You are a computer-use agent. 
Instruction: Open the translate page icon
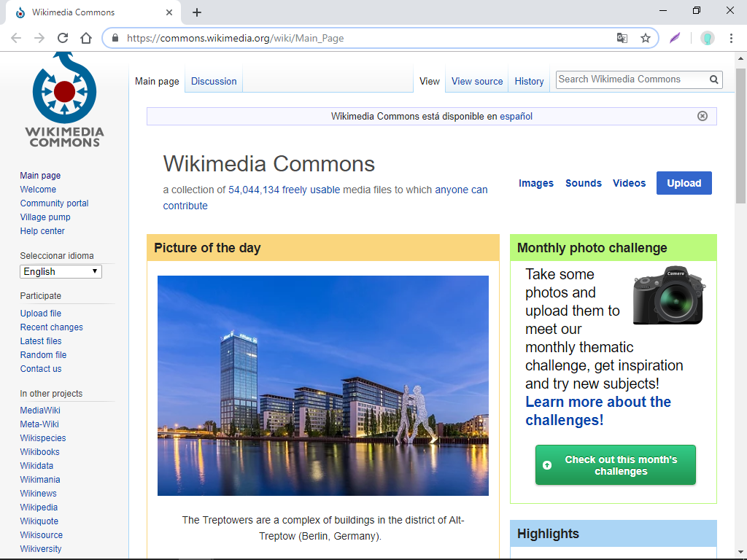click(x=622, y=38)
